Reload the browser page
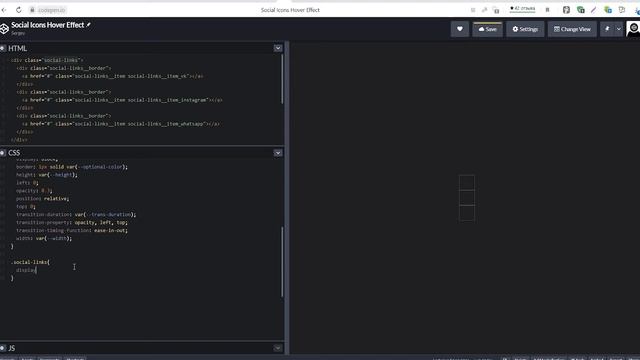The width and height of the screenshot is (640, 360). point(19,10)
